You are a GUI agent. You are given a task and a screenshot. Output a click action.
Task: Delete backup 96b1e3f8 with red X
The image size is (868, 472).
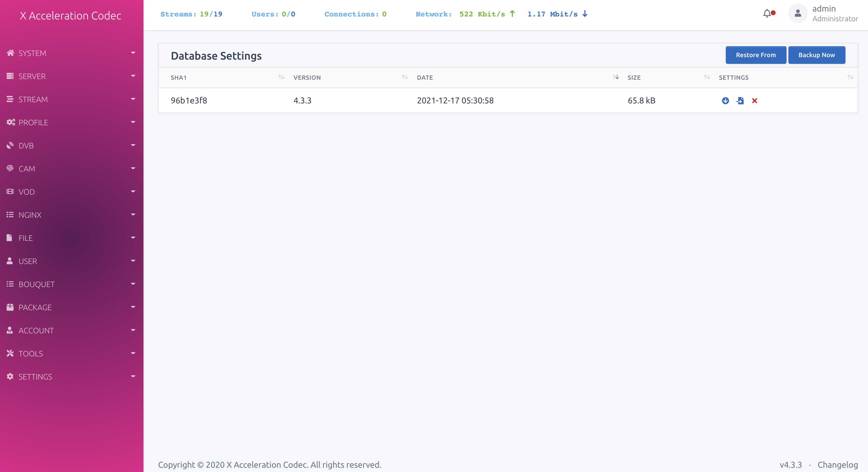(754, 100)
